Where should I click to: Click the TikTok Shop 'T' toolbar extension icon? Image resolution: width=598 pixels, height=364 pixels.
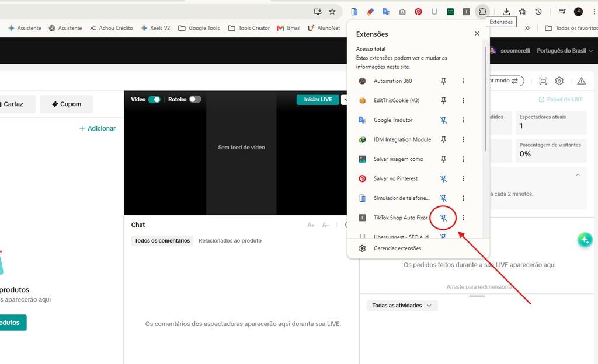[466, 12]
